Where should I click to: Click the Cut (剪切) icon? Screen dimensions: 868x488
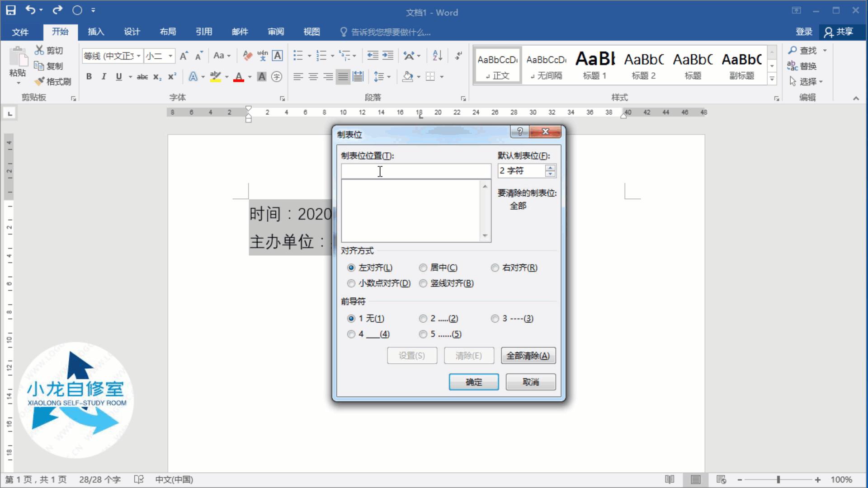coord(40,50)
